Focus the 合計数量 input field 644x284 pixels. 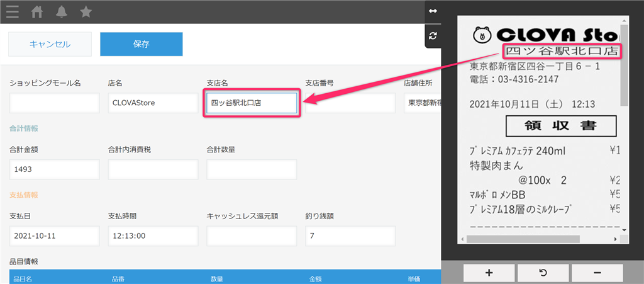click(x=252, y=170)
